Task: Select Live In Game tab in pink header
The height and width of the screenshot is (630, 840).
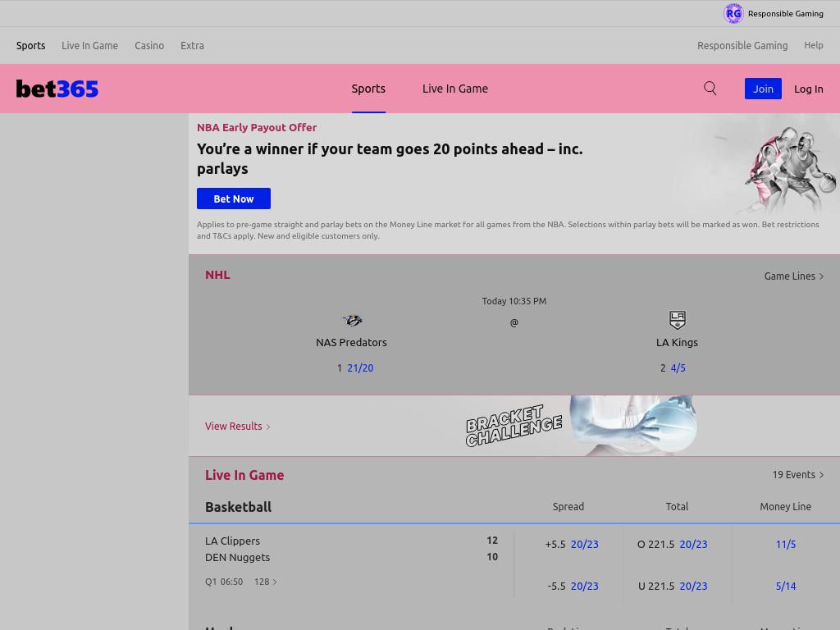Action: [x=454, y=89]
